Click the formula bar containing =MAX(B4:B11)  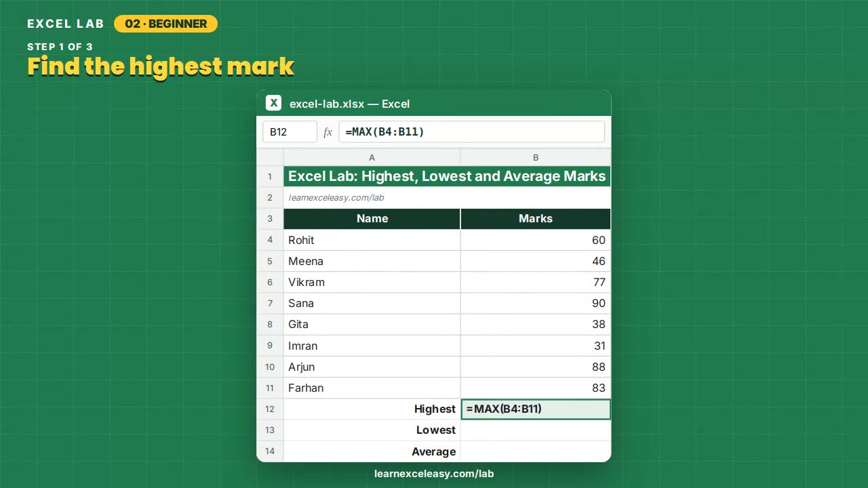[471, 132]
